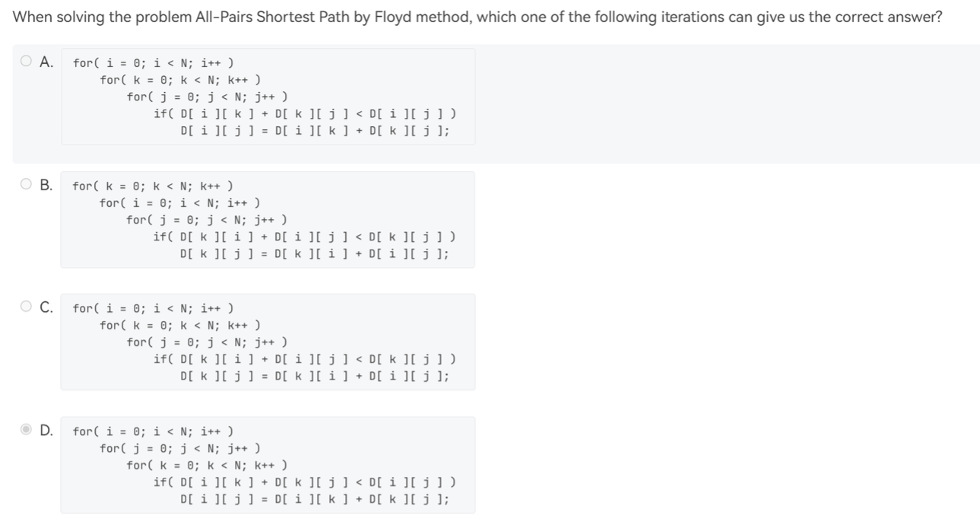Select radio button for option B
The height and width of the screenshot is (515, 980).
[x=27, y=184]
